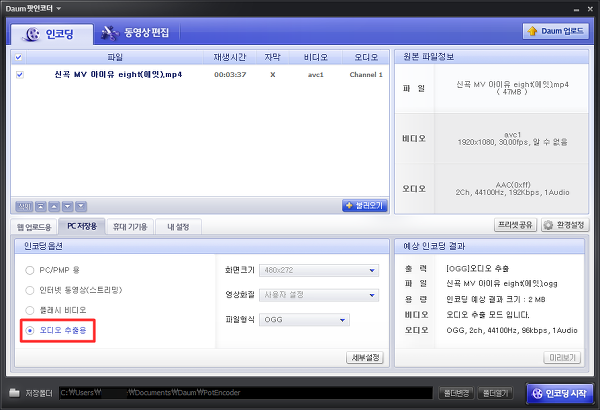Open the 내 설정 preset tab
Image resolution: width=600 pixels, height=410 pixels.
[178, 227]
